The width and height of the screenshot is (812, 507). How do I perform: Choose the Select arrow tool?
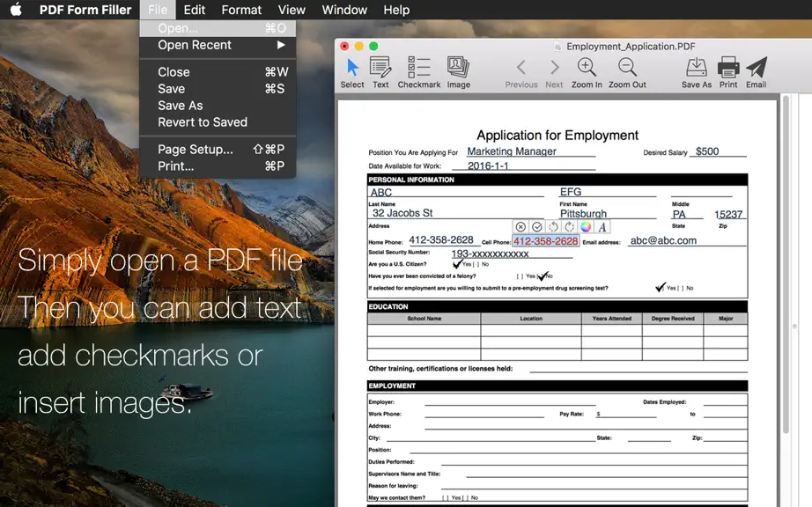point(352,73)
